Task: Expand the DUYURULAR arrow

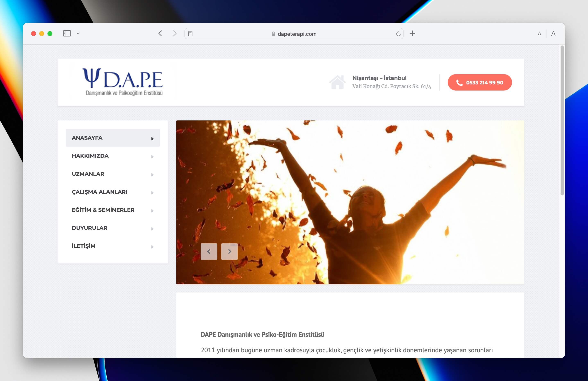Action: click(x=153, y=229)
